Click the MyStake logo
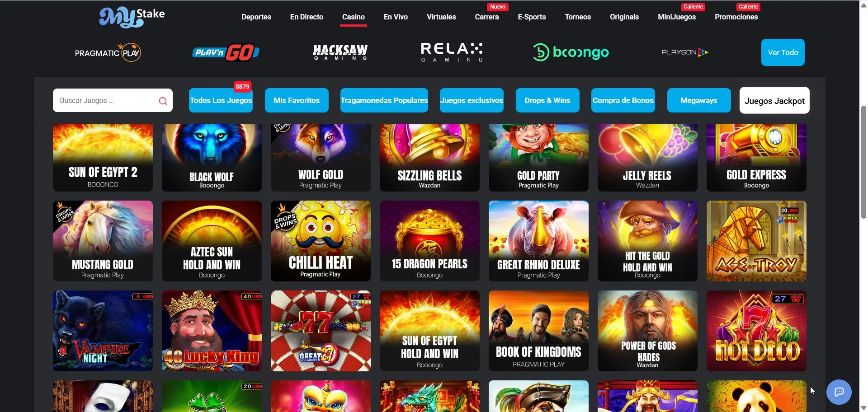 (x=132, y=18)
